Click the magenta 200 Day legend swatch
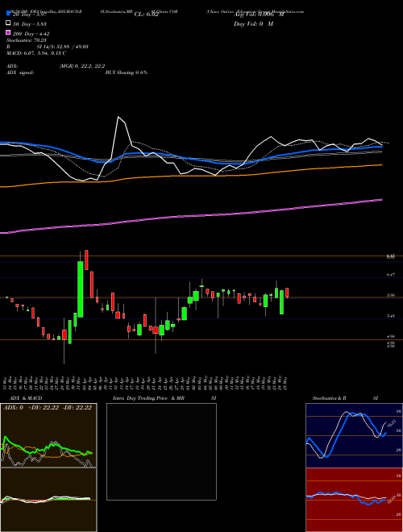The width and height of the screenshot is (403, 532). coord(9,33)
